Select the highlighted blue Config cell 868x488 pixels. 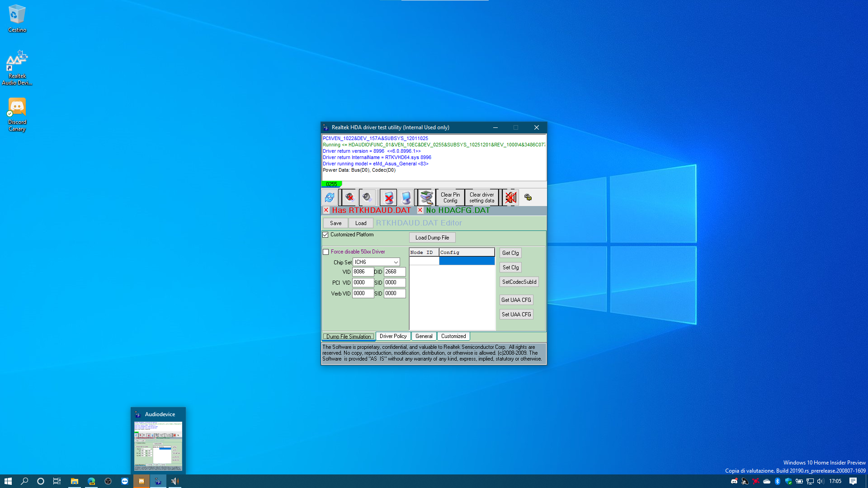coord(467,261)
